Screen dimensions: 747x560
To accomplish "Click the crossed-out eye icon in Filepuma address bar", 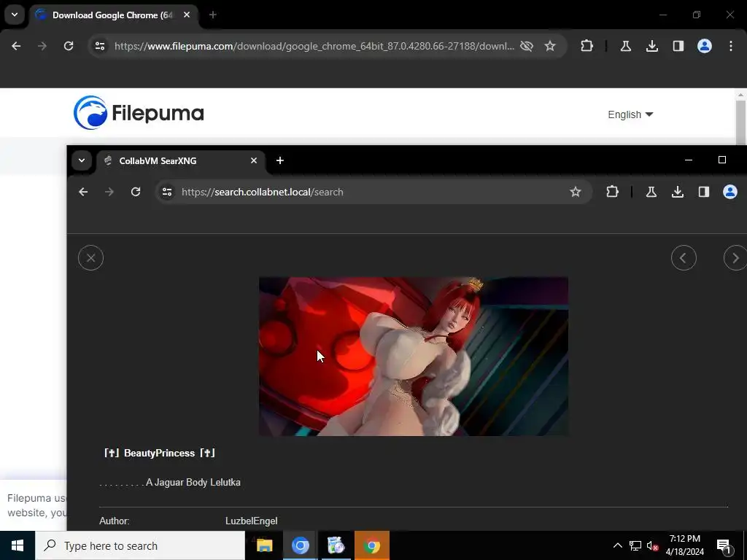I will pyautogui.click(x=527, y=46).
